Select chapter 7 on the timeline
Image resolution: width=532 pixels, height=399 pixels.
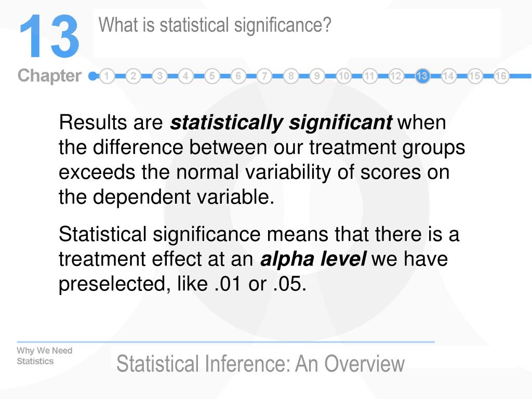coord(264,76)
